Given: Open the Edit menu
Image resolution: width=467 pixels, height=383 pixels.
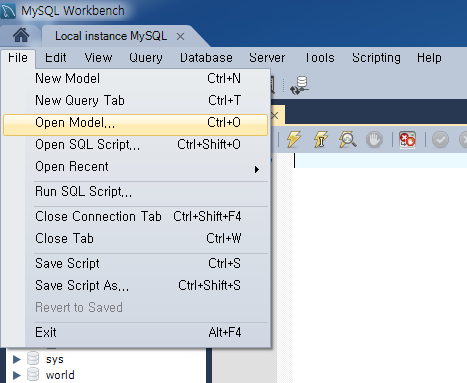Looking at the screenshot, I should click(x=56, y=58).
